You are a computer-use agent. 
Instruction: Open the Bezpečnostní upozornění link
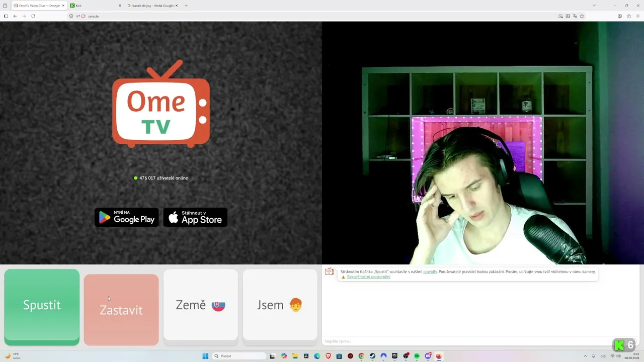tap(368, 277)
